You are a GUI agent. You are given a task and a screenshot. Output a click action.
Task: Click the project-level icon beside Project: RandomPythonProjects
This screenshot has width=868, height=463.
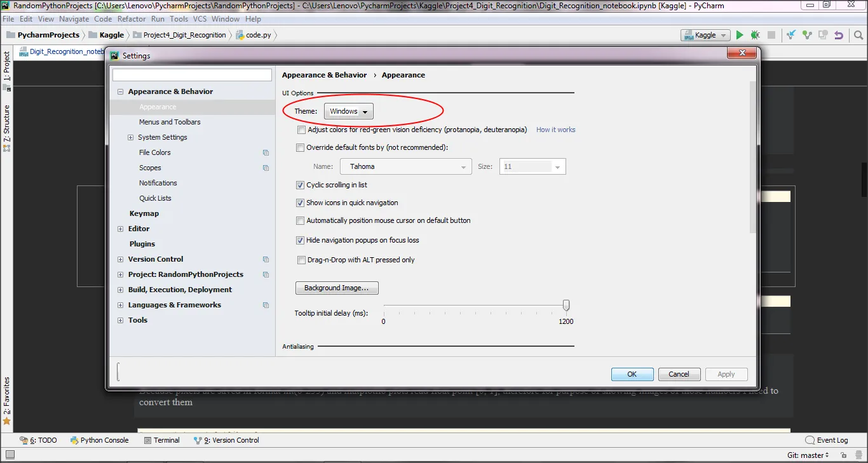(266, 274)
